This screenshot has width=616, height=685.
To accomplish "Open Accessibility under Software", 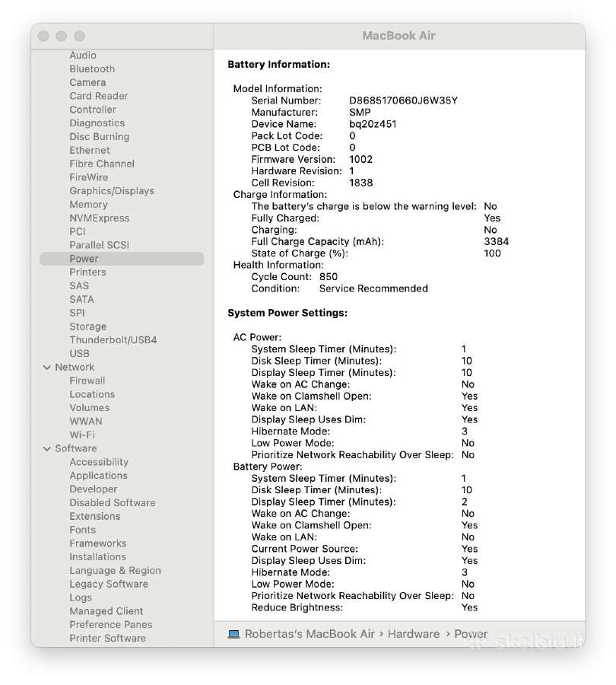I will point(99,462).
